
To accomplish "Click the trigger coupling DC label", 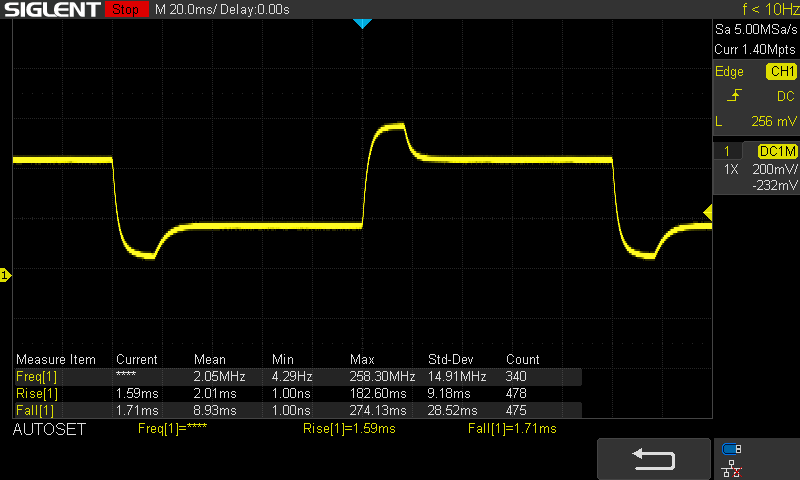I will 786,96.
